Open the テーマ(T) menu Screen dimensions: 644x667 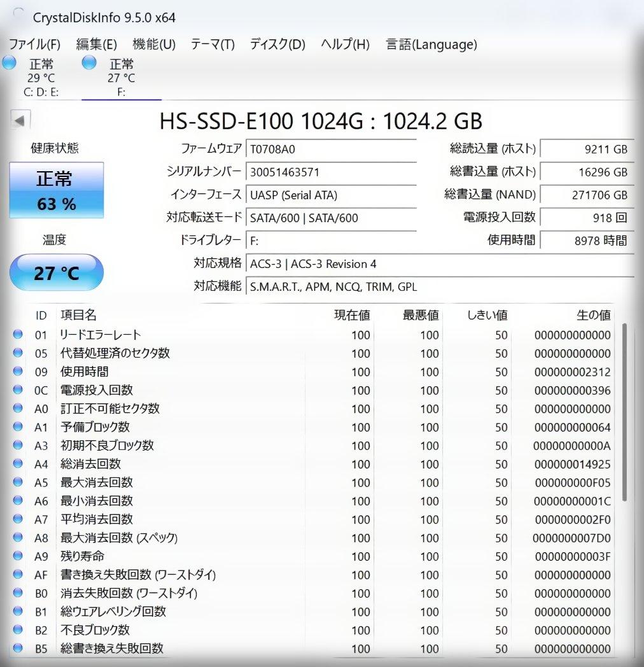coord(213,45)
